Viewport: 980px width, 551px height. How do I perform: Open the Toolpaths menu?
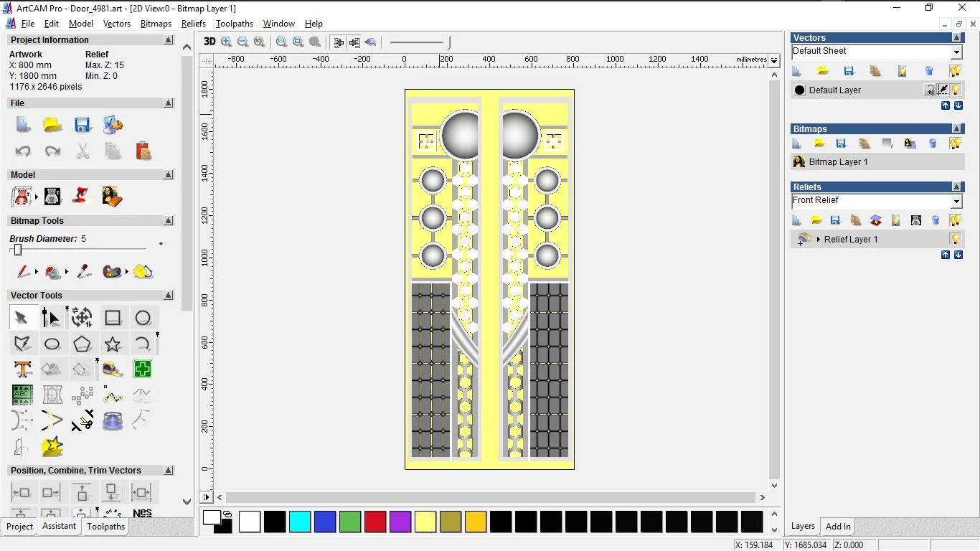(x=235, y=24)
